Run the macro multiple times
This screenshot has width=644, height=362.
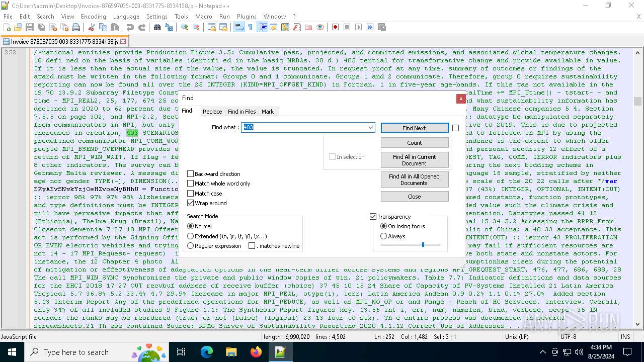(x=370, y=27)
